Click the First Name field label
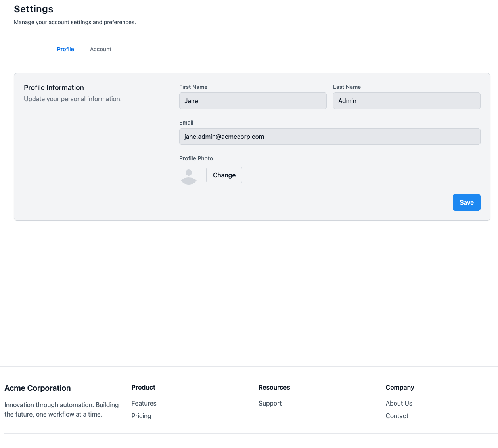The height and width of the screenshot is (448, 498). (193, 87)
